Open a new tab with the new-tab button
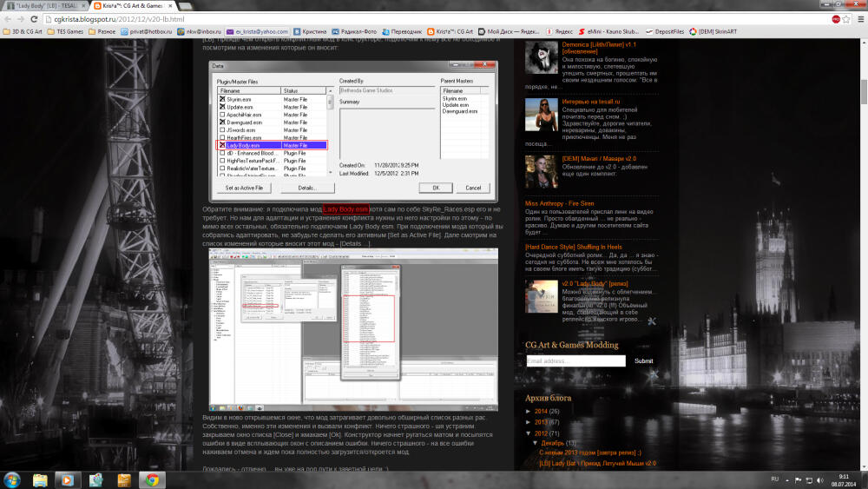The width and height of the screenshot is (868, 489). [x=186, y=5]
